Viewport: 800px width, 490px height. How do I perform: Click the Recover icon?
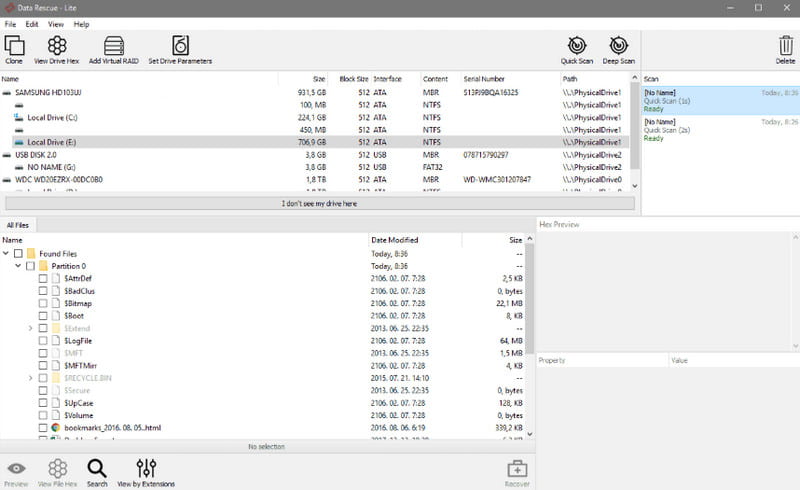point(517,469)
